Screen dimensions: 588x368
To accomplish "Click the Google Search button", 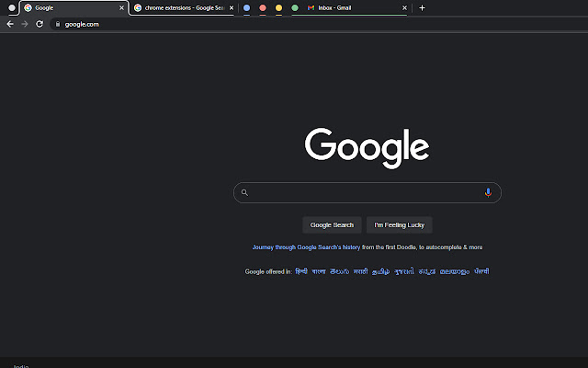I will tap(332, 224).
